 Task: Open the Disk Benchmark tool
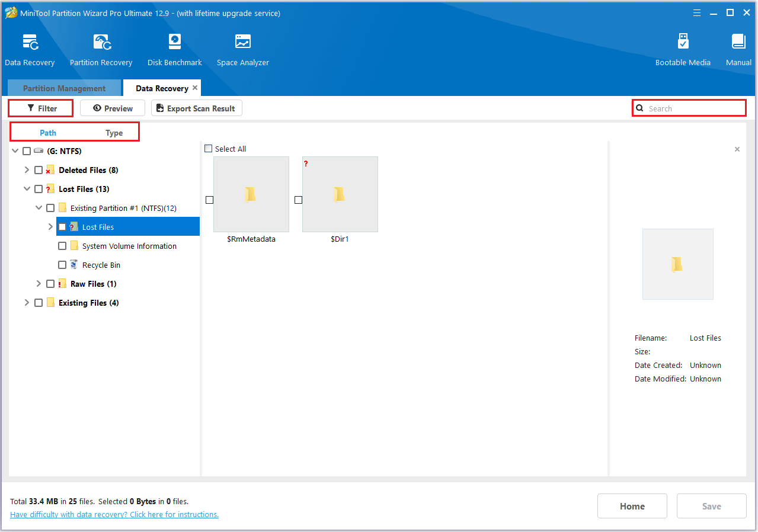(175, 43)
